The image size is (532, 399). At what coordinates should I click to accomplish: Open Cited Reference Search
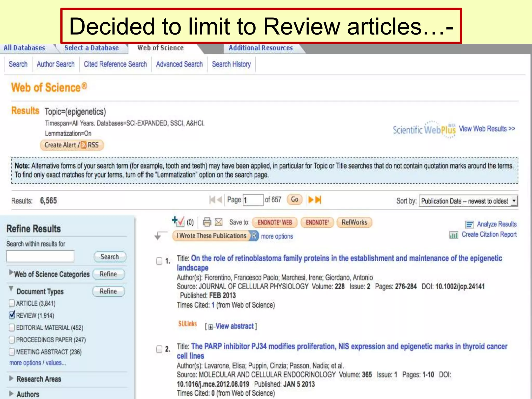(x=115, y=64)
